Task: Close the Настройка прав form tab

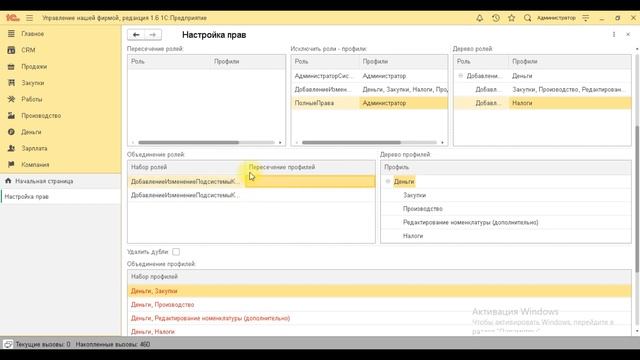Action: (x=628, y=35)
